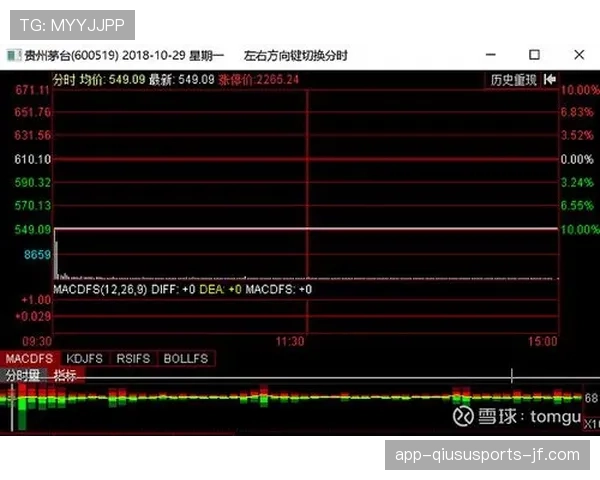Switch to the BOLLFS indicator tab
This screenshot has height=480, width=600.
[x=186, y=359]
